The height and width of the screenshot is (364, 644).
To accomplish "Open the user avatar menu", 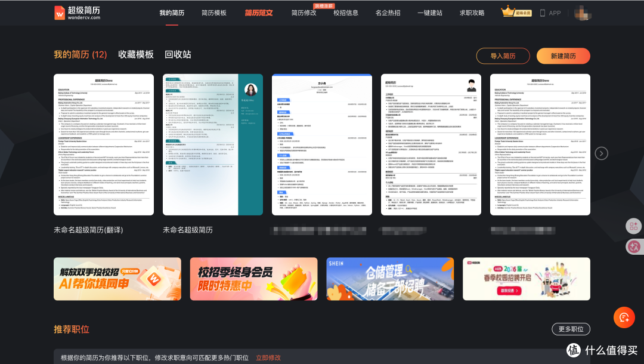I will pos(583,13).
